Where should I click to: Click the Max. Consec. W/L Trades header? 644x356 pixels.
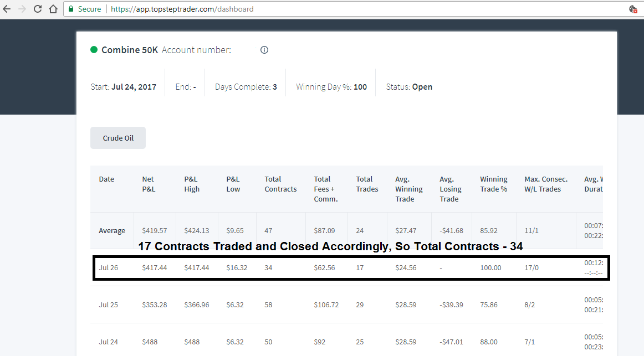[x=546, y=184]
